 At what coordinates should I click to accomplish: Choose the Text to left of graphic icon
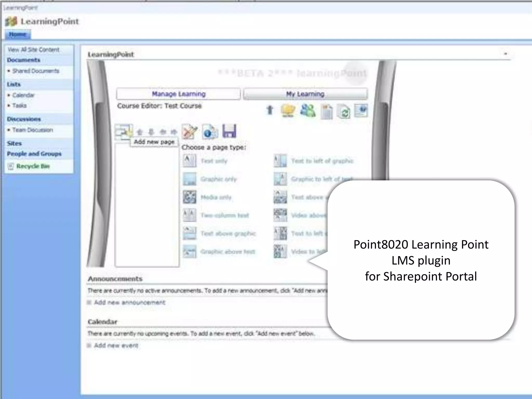280,161
